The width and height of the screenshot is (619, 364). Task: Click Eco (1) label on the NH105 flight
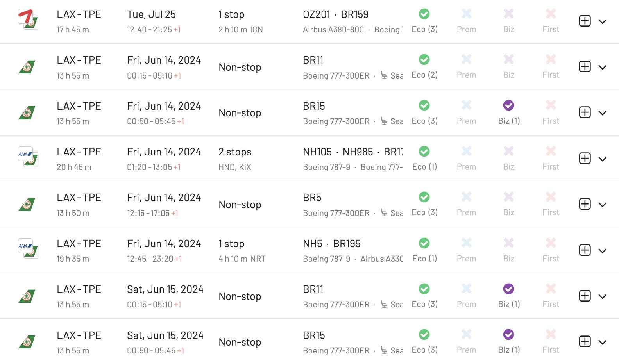pyautogui.click(x=424, y=167)
